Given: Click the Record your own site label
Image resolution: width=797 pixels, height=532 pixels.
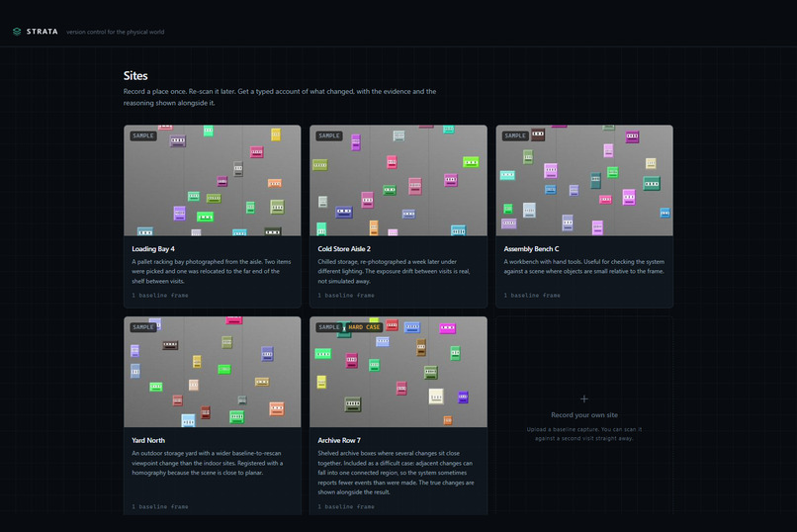Looking at the screenshot, I should [x=584, y=415].
